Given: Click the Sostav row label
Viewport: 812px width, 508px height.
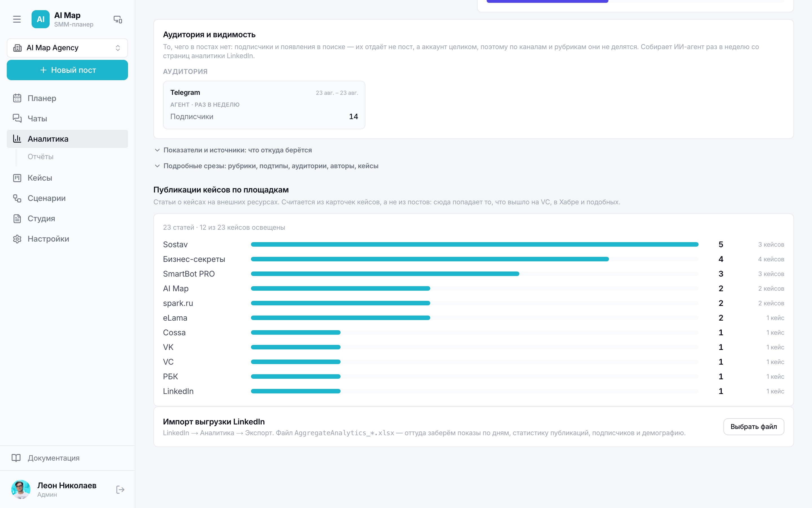Looking at the screenshot, I should click(175, 244).
